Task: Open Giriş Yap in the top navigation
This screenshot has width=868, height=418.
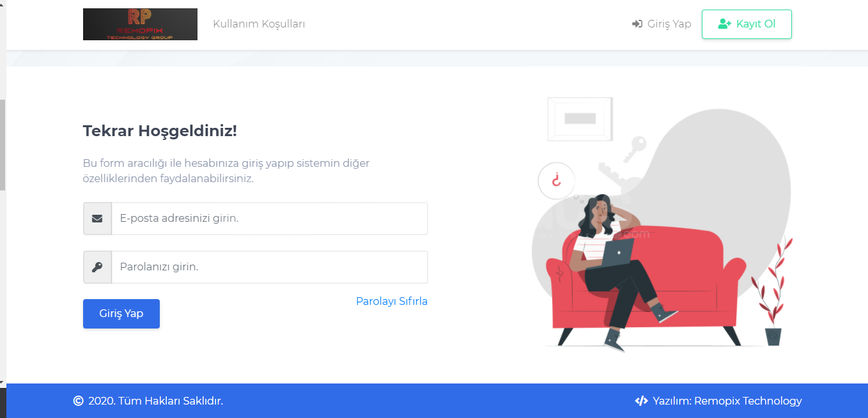Action: click(662, 24)
